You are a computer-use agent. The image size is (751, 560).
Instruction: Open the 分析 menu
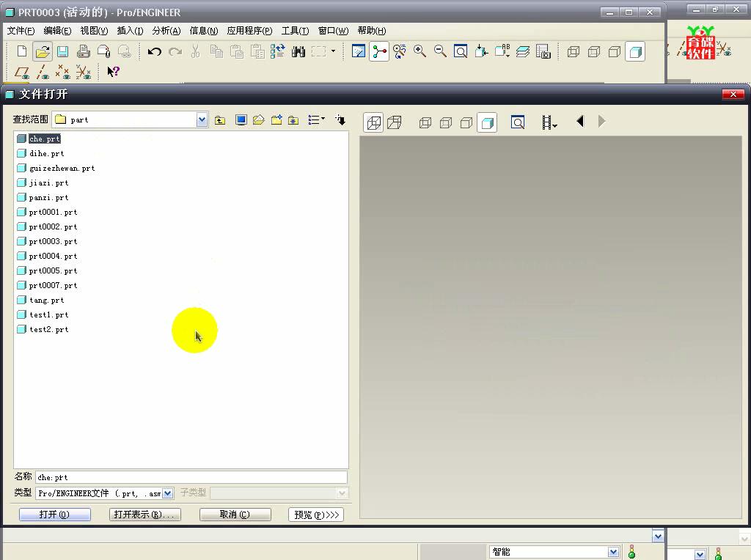pyautogui.click(x=166, y=31)
